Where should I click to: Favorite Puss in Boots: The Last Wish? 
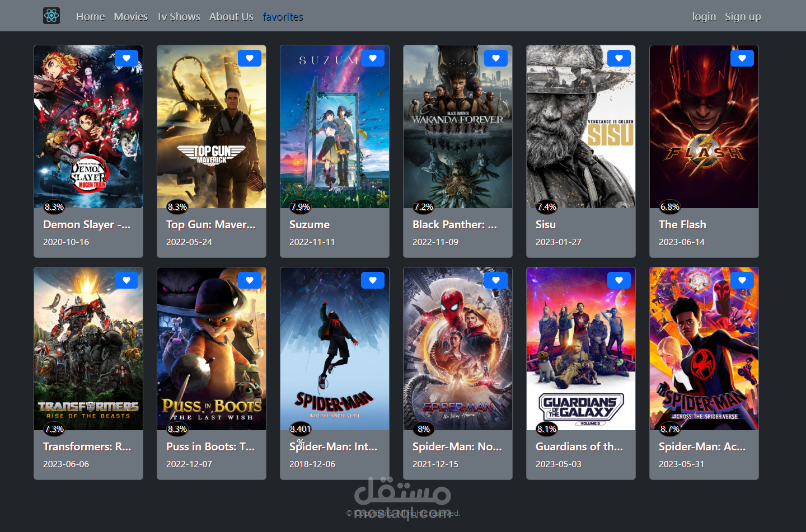250,280
